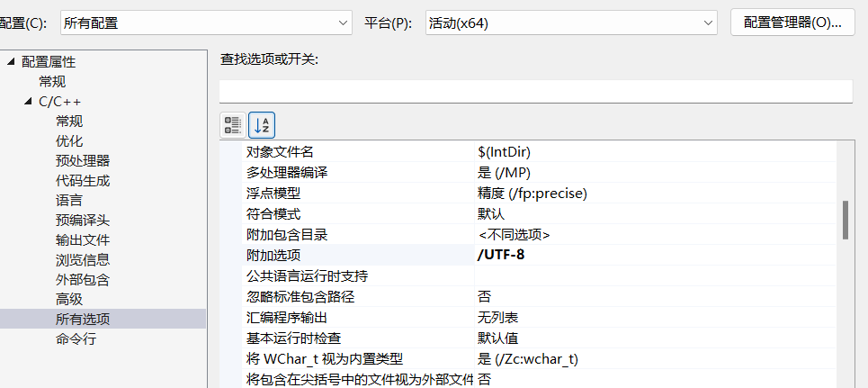Select 代码生成 in the tree
The image size is (868, 388).
[x=83, y=181]
